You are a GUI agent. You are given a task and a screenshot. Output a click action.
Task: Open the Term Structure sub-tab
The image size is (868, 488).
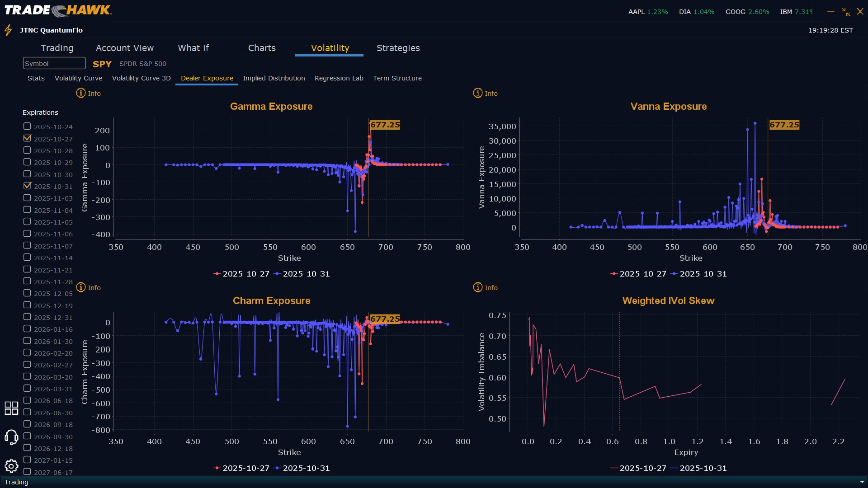coord(397,78)
